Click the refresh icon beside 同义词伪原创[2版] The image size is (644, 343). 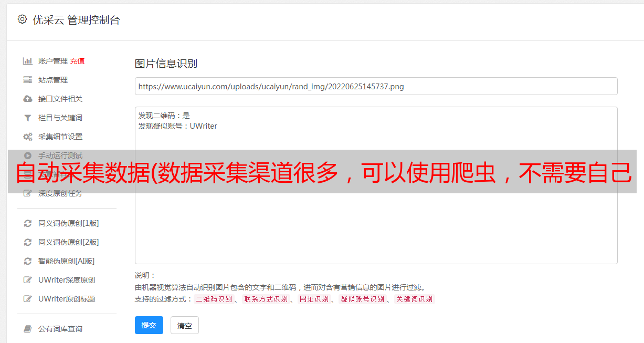[28, 242]
